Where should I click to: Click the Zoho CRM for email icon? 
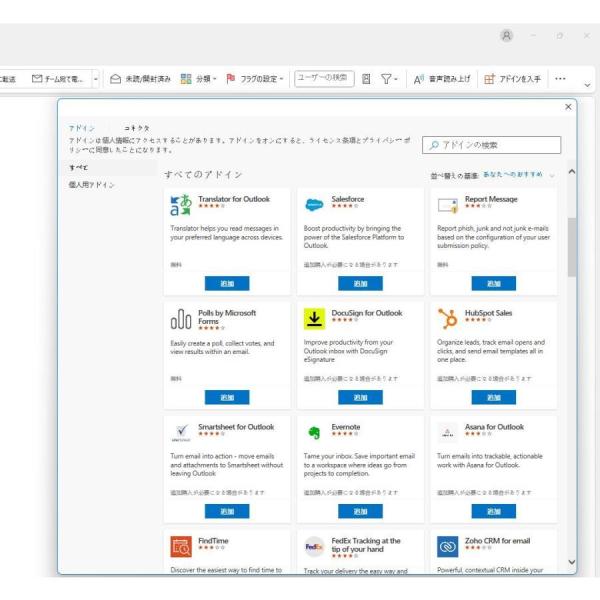tap(447, 547)
